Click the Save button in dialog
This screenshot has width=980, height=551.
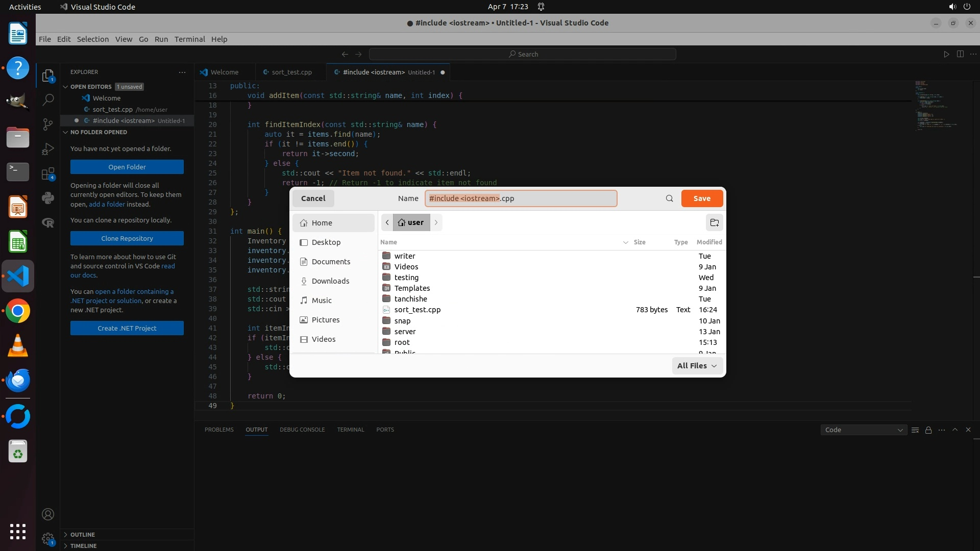point(702,198)
